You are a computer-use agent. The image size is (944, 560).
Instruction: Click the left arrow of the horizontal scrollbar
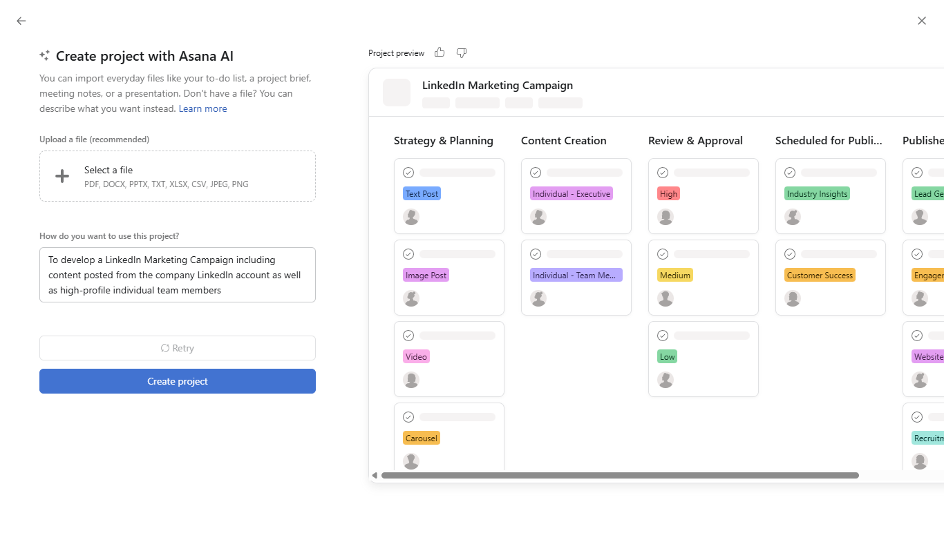[375, 475]
